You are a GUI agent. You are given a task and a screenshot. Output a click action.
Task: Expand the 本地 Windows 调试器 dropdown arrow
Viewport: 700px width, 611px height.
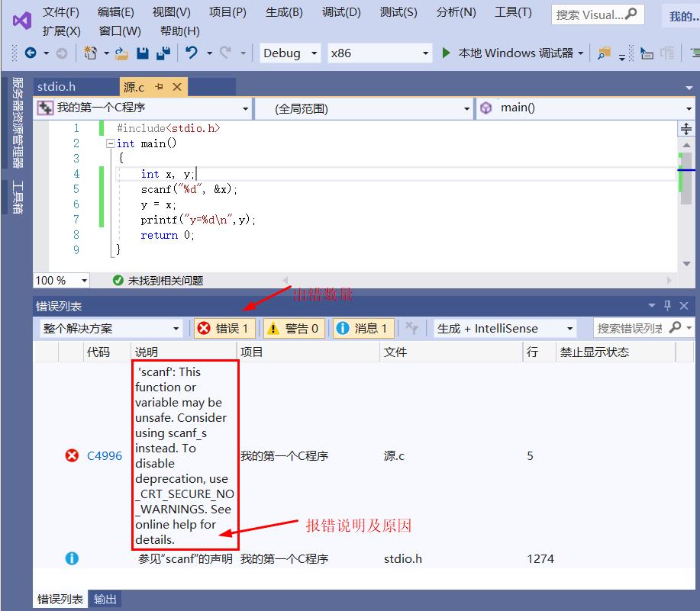pyautogui.click(x=580, y=53)
